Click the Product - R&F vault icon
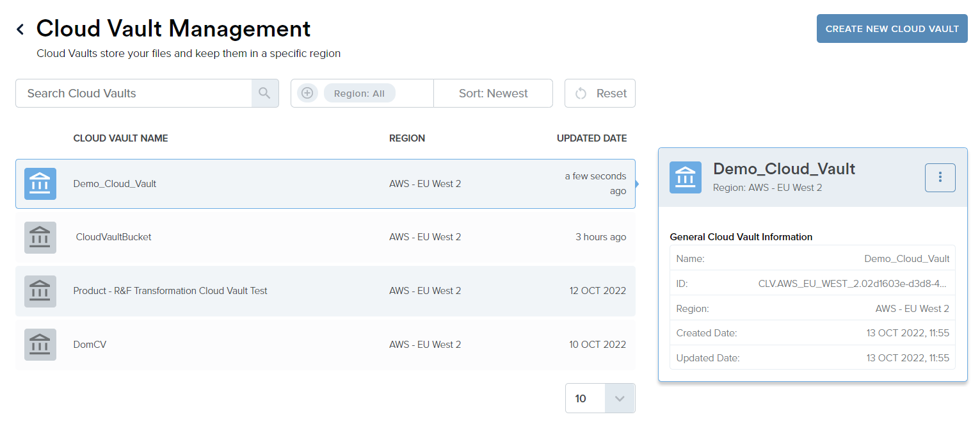The height and width of the screenshot is (426, 980). click(x=40, y=291)
